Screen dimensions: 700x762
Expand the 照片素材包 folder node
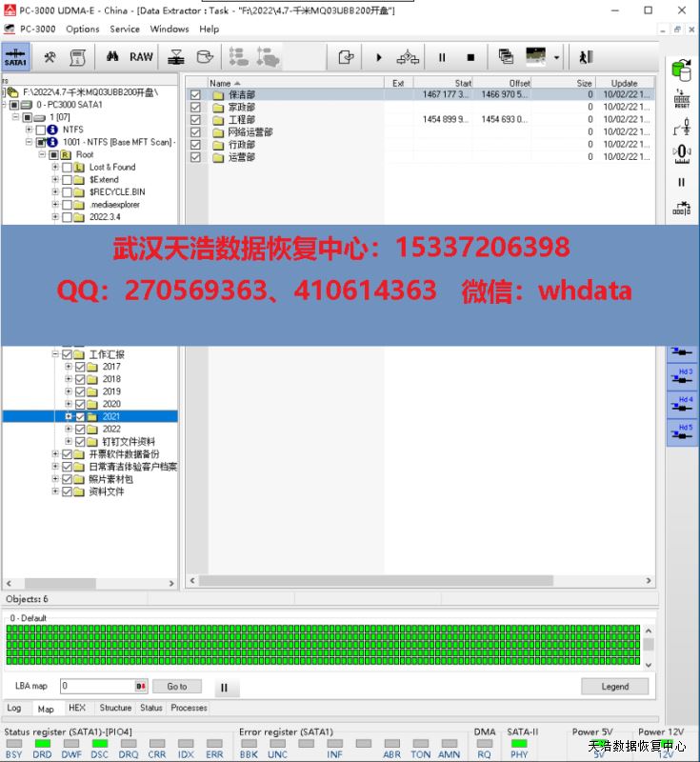click(x=55, y=479)
